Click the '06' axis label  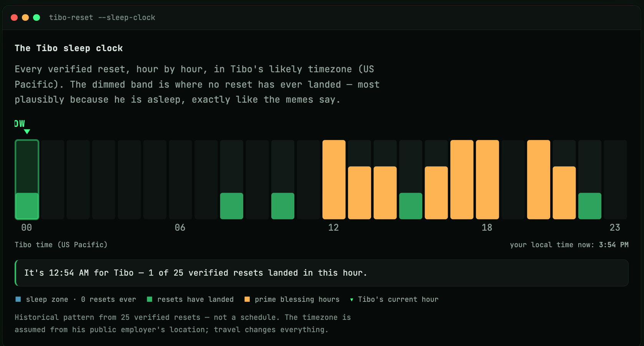point(180,228)
